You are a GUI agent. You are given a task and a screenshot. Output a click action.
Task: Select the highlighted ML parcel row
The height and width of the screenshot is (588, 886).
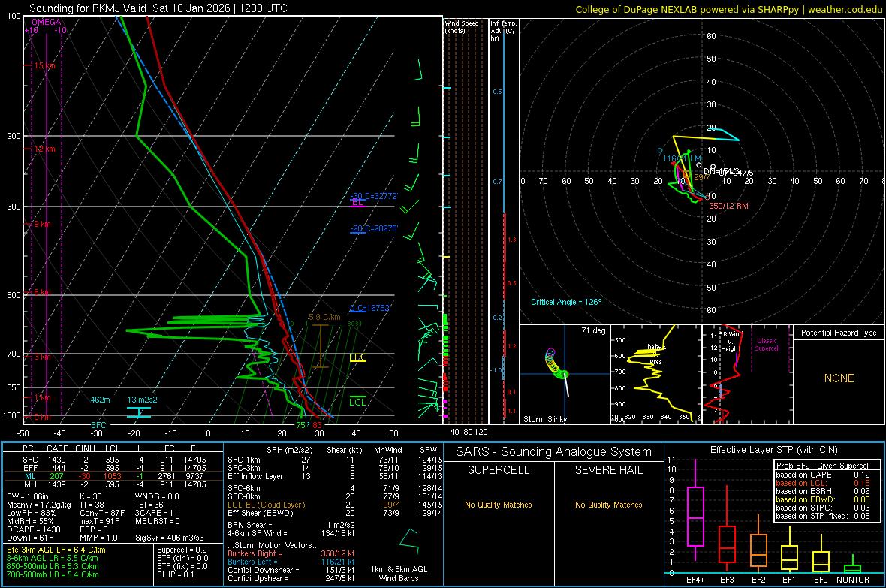(x=113, y=476)
